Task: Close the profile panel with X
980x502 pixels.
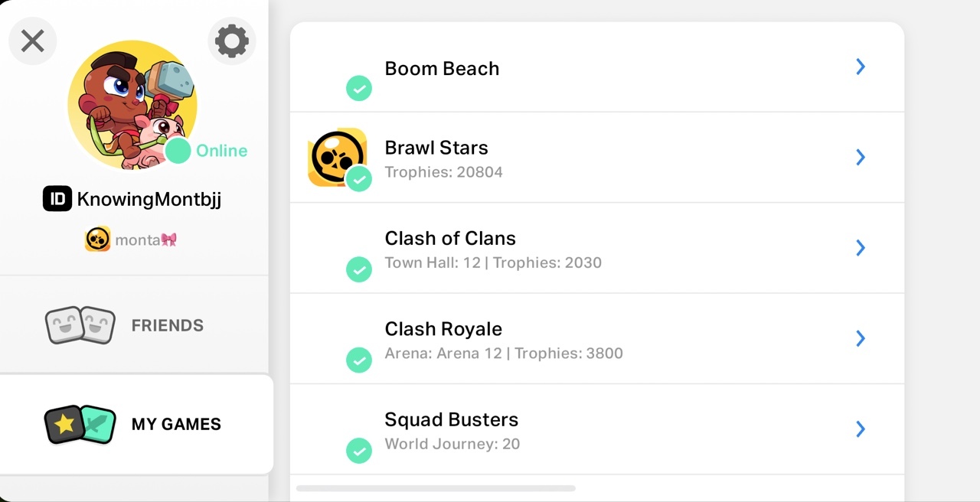Action: click(x=32, y=41)
